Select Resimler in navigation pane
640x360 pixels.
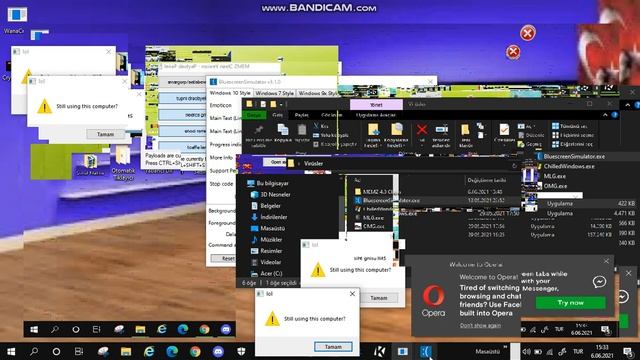267,251
